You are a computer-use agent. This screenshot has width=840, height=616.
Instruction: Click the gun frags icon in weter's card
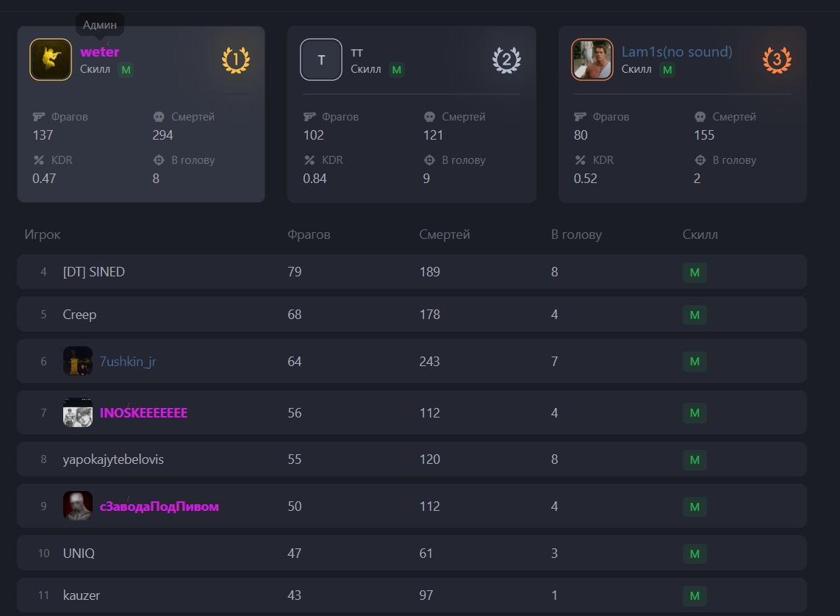pos(38,117)
